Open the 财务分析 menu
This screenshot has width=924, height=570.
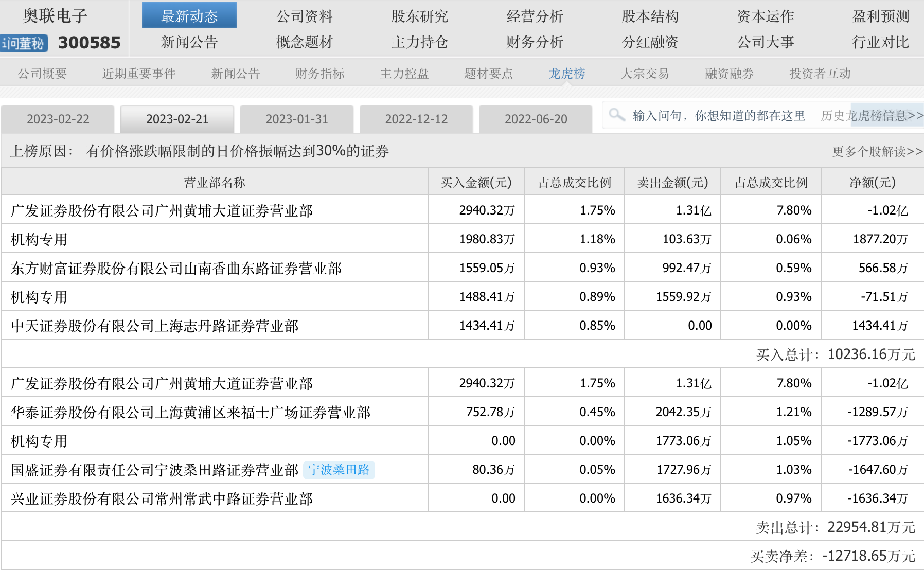[x=535, y=42]
